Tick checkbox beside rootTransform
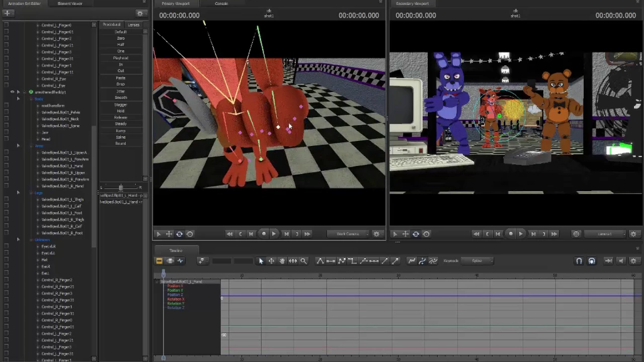This screenshot has width=644, height=362. (6, 106)
